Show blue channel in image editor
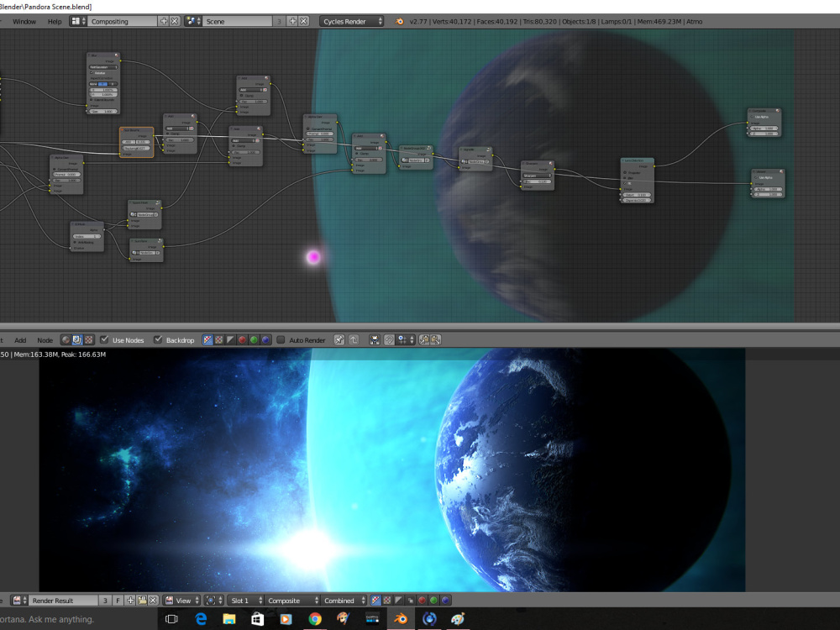The width and height of the screenshot is (840, 630). (x=445, y=601)
